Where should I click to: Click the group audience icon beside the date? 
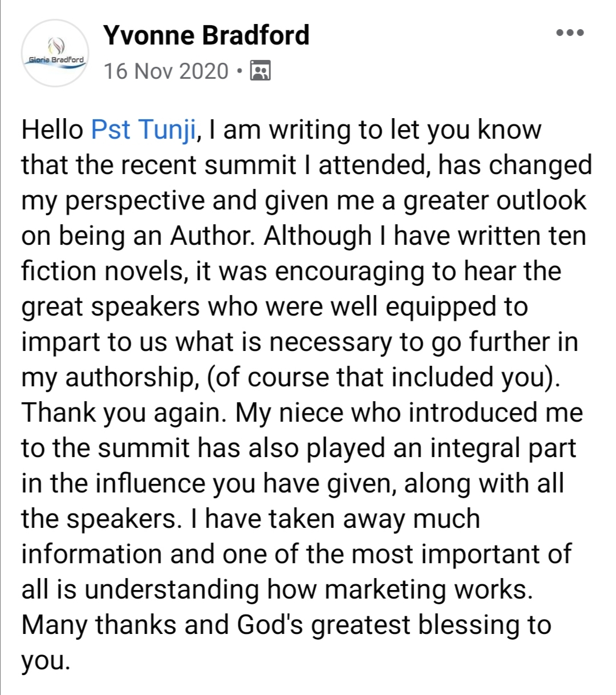click(x=261, y=71)
